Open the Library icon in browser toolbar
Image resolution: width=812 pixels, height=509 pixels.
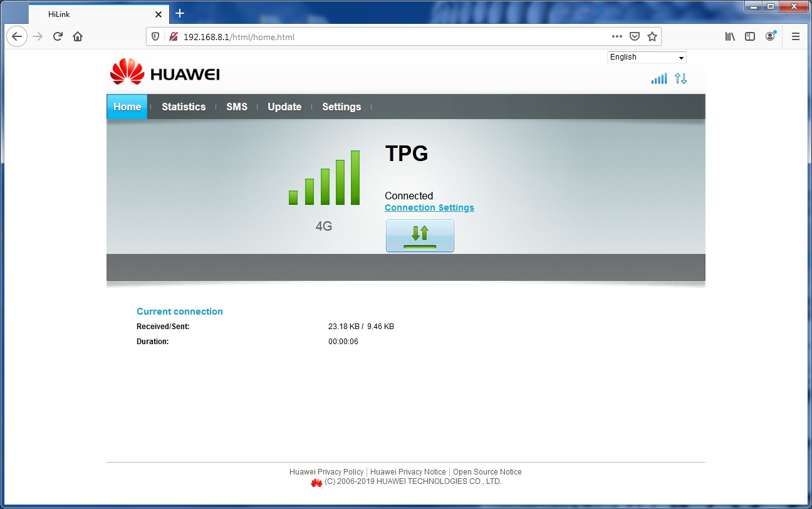point(729,36)
